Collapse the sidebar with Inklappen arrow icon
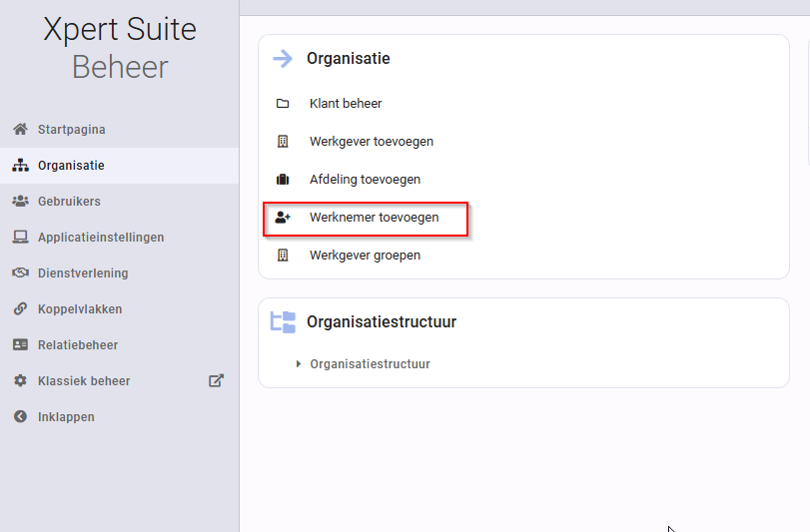The image size is (810, 532). point(20,416)
